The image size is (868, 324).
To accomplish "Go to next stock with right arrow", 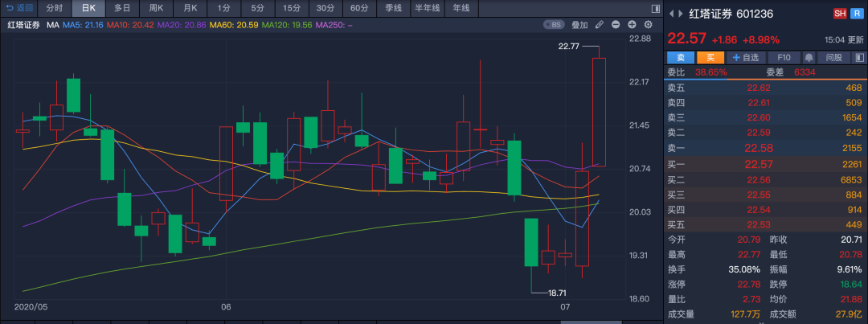I will pos(681,14).
